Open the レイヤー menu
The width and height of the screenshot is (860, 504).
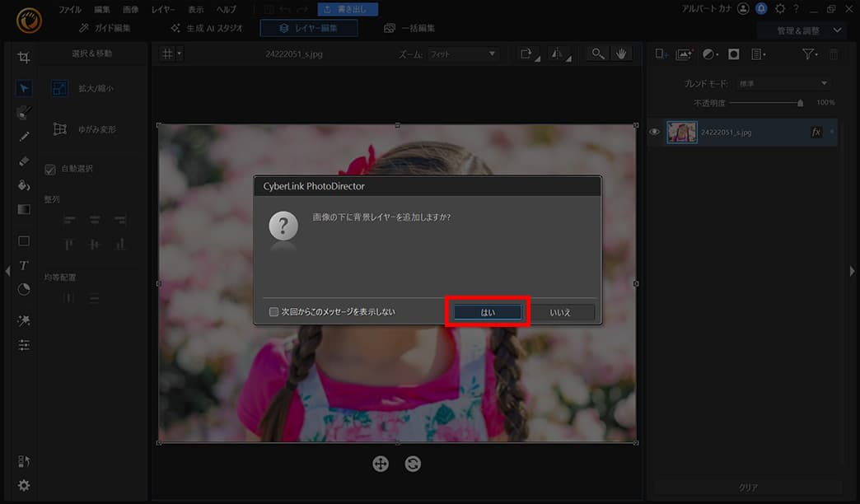(162, 9)
